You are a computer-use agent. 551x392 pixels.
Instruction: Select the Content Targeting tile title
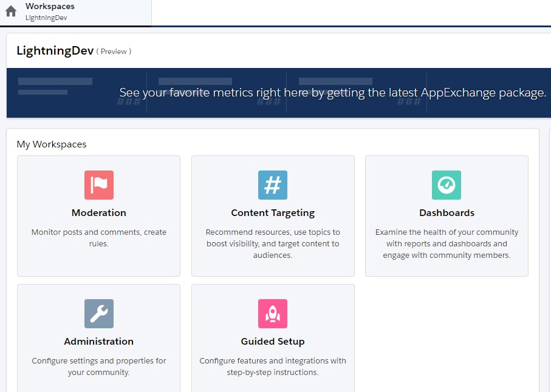tap(273, 213)
